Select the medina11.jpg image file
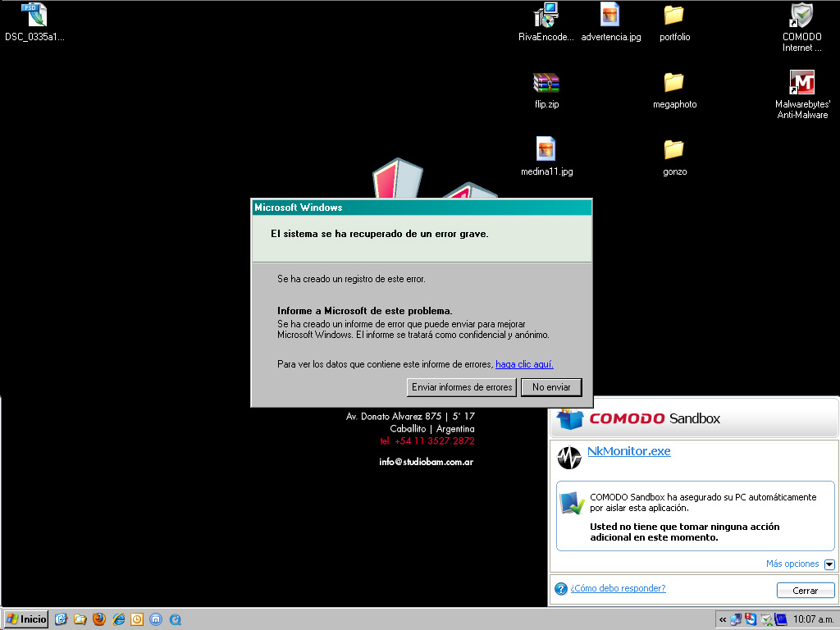The height and width of the screenshot is (630, 840). click(546, 149)
